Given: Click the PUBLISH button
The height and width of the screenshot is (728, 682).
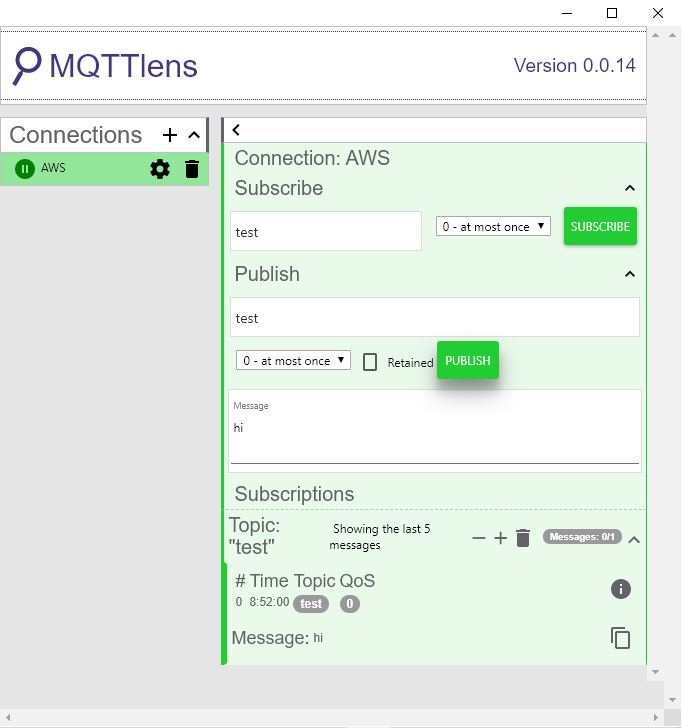Looking at the screenshot, I should [x=468, y=360].
